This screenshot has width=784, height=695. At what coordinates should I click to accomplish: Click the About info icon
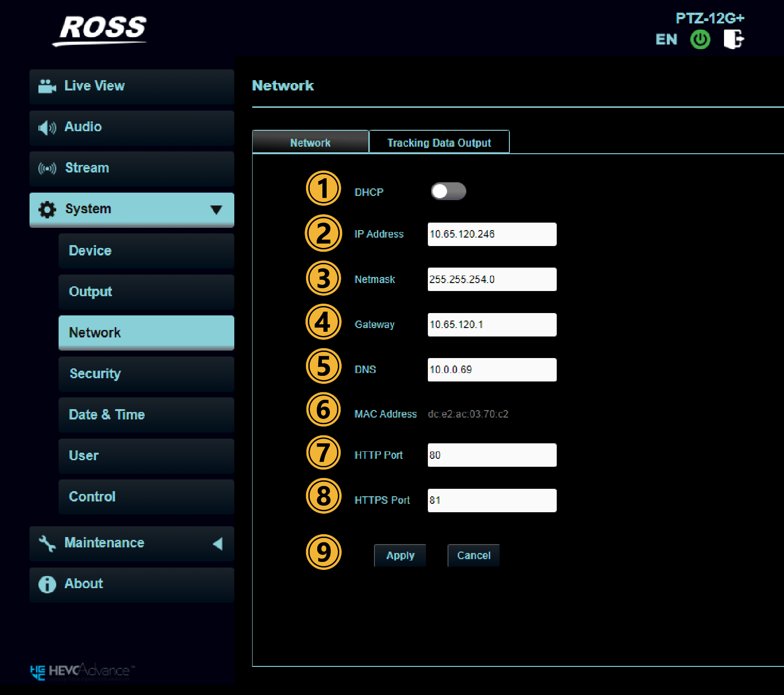click(x=47, y=584)
